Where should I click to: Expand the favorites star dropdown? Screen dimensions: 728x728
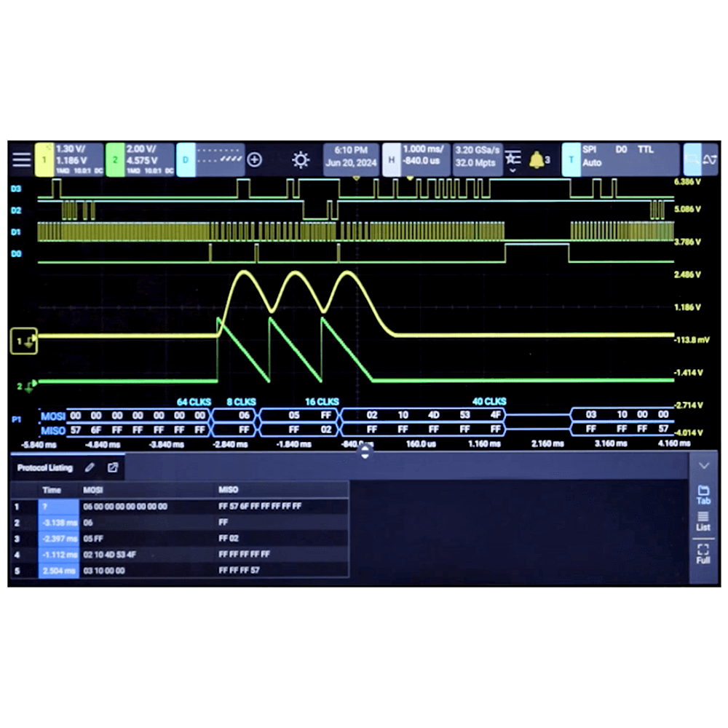(513, 160)
